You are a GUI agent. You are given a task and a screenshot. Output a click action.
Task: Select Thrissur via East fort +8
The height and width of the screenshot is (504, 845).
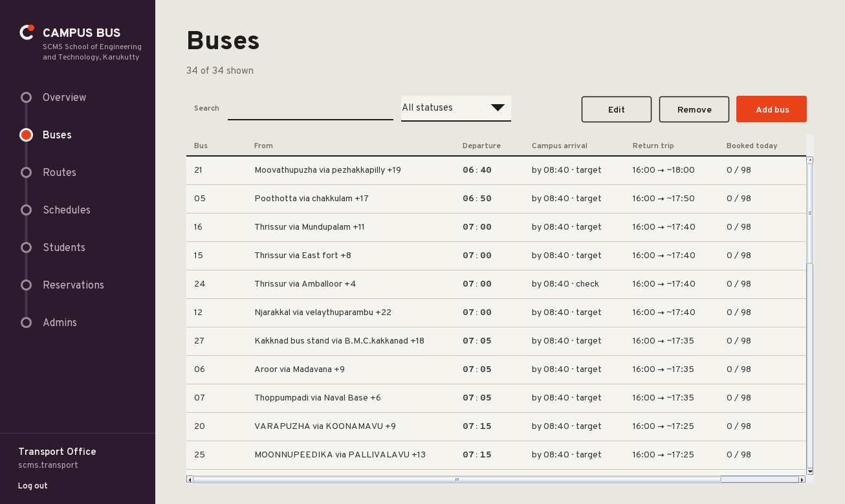(496, 256)
